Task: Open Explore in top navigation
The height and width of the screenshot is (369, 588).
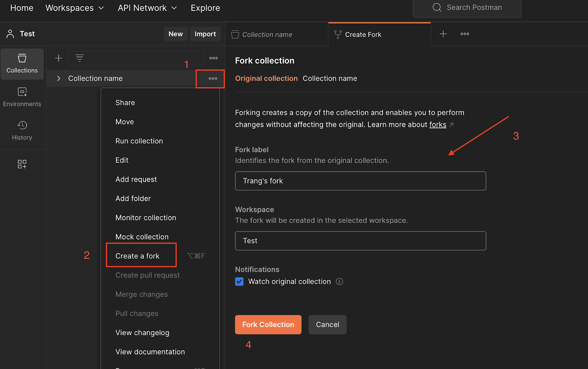Action: pyautogui.click(x=205, y=8)
